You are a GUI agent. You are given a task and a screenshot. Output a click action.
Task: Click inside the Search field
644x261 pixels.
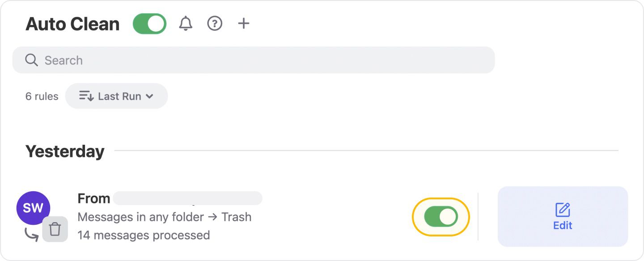pyautogui.click(x=179, y=60)
